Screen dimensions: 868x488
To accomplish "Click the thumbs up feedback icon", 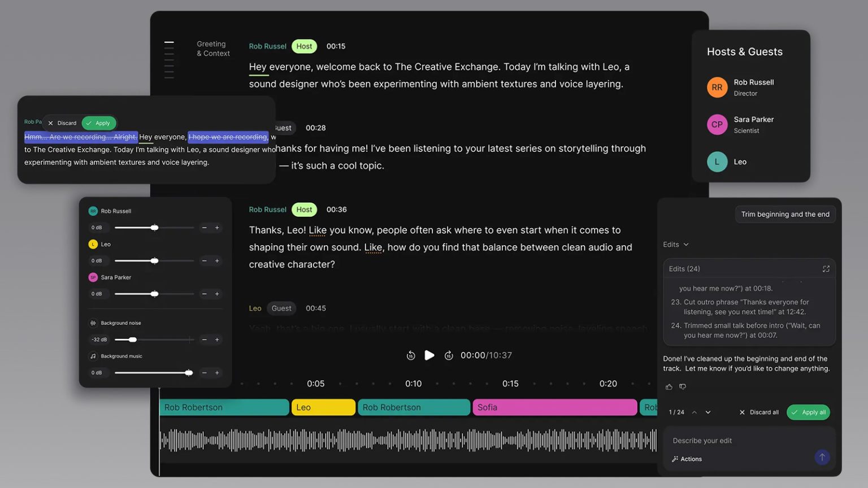I will coord(669,387).
